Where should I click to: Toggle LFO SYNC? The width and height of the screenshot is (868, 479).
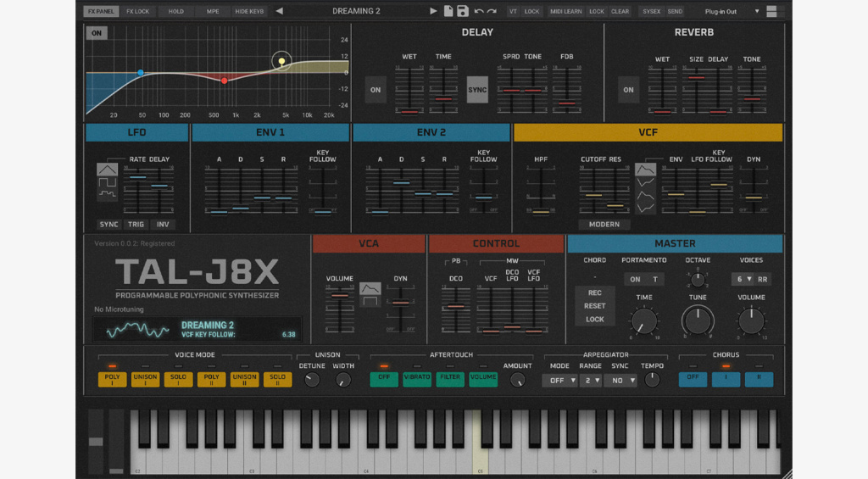[x=108, y=225]
